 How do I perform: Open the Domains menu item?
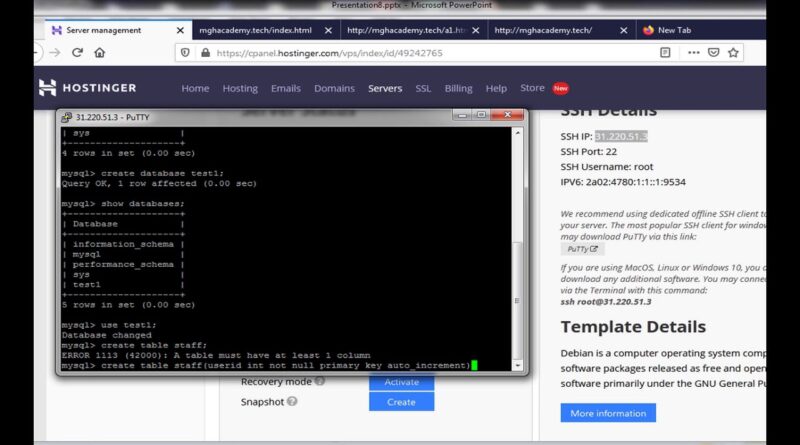click(334, 88)
